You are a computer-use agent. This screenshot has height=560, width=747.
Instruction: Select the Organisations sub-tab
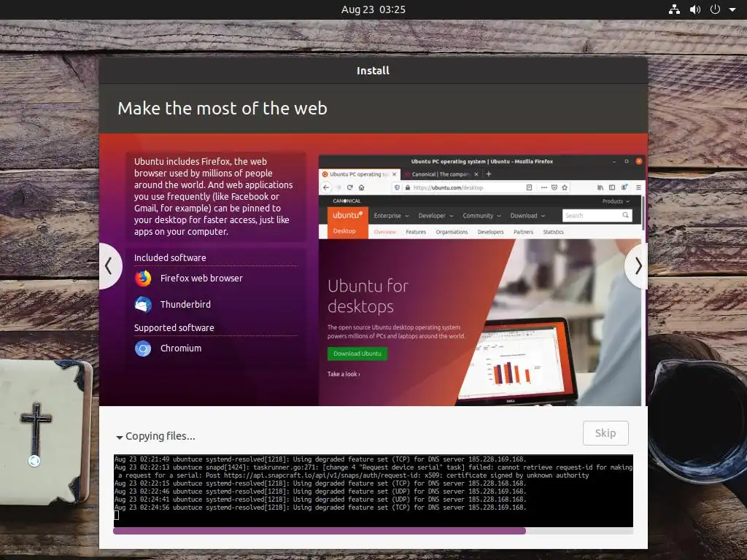452,232
